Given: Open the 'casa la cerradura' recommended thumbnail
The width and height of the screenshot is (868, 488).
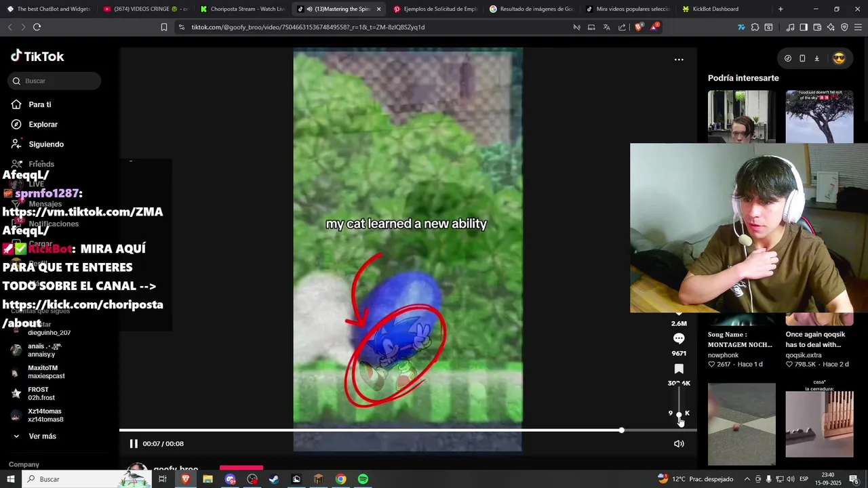Looking at the screenshot, I should coord(819,424).
